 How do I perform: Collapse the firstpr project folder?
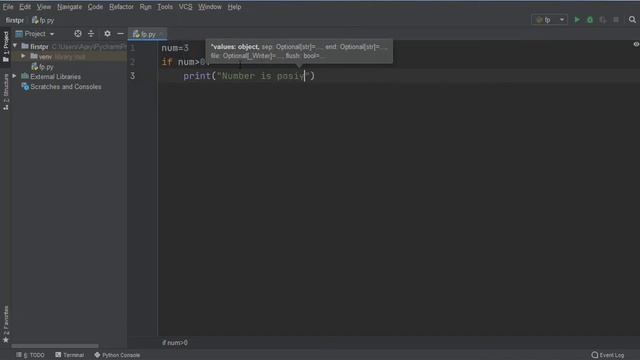(15, 46)
